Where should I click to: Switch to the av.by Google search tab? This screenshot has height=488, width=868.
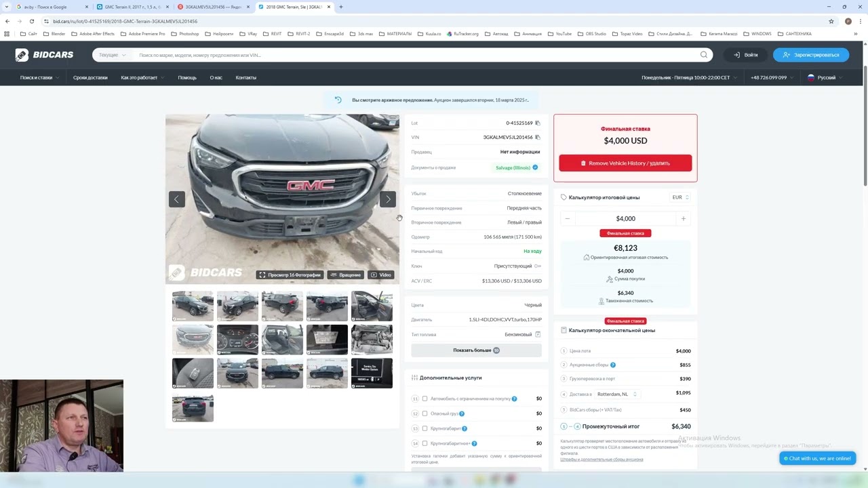point(52,7)
